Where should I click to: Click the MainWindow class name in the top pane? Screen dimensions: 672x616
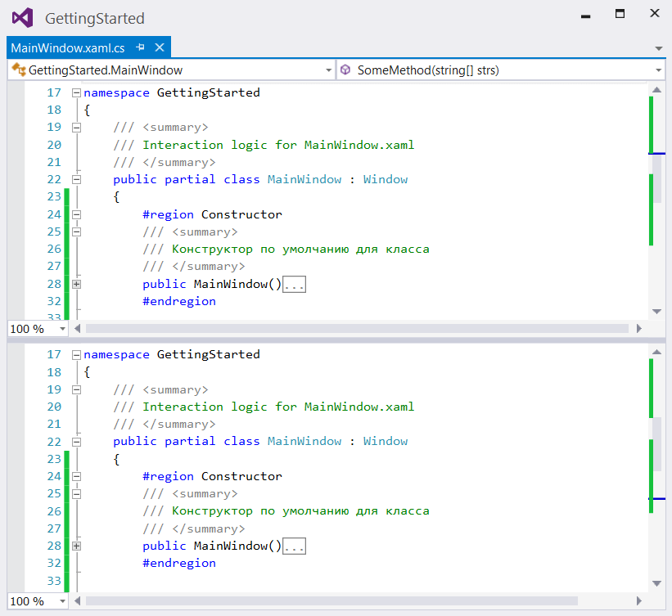[x=304, y=179]
